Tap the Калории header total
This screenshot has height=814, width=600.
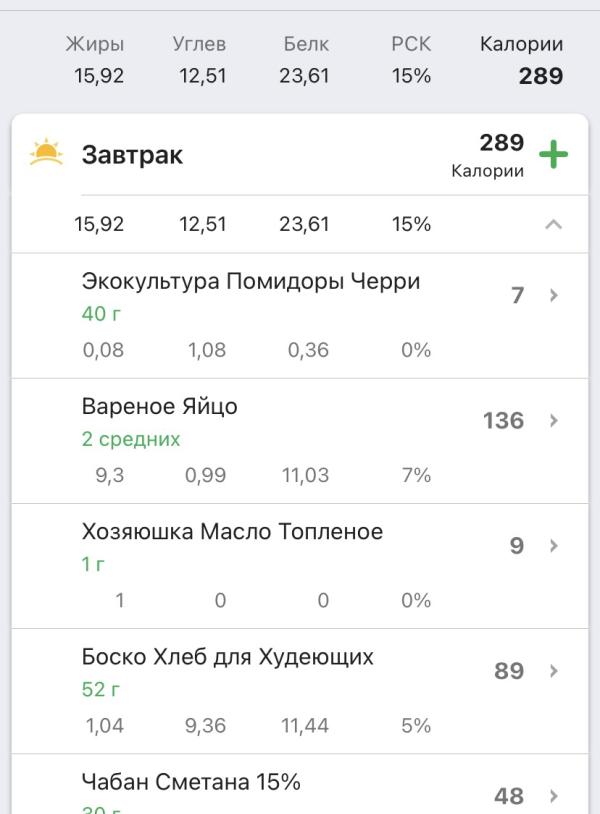tap(521, 61)
